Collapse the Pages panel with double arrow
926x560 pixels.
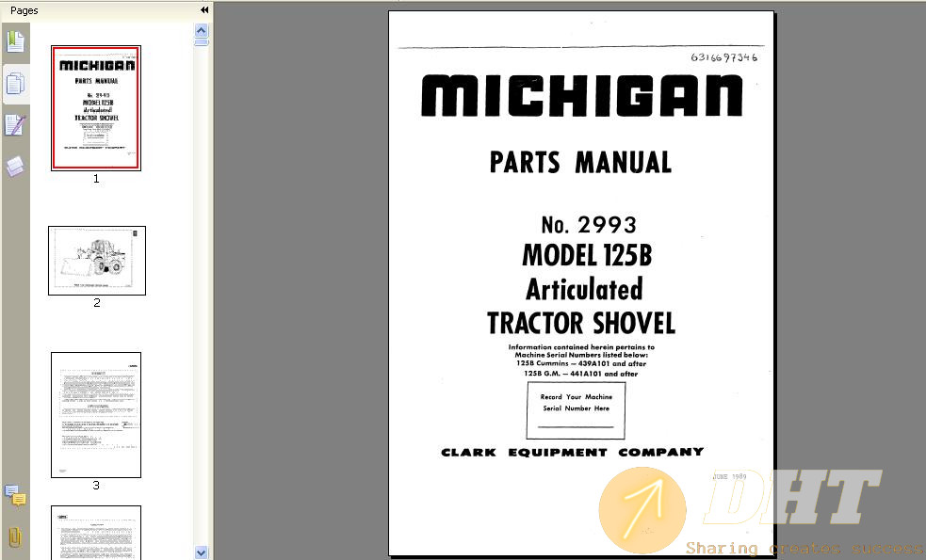pos(204,10)
